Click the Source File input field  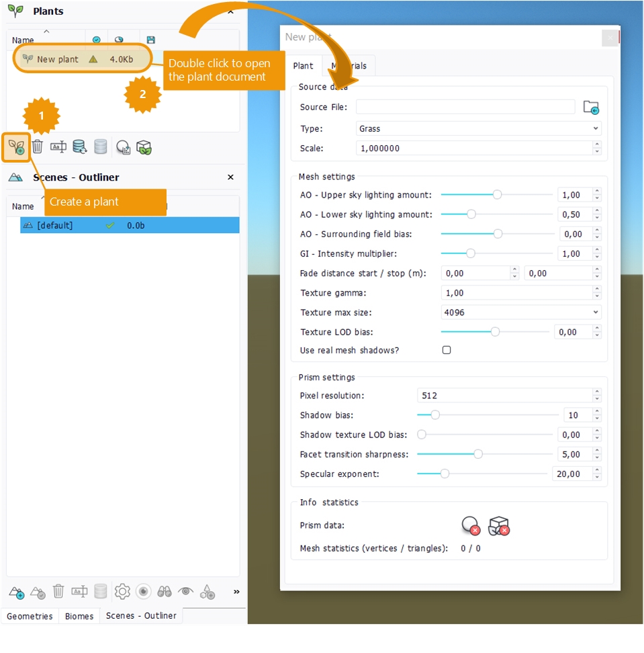point(465,107)
